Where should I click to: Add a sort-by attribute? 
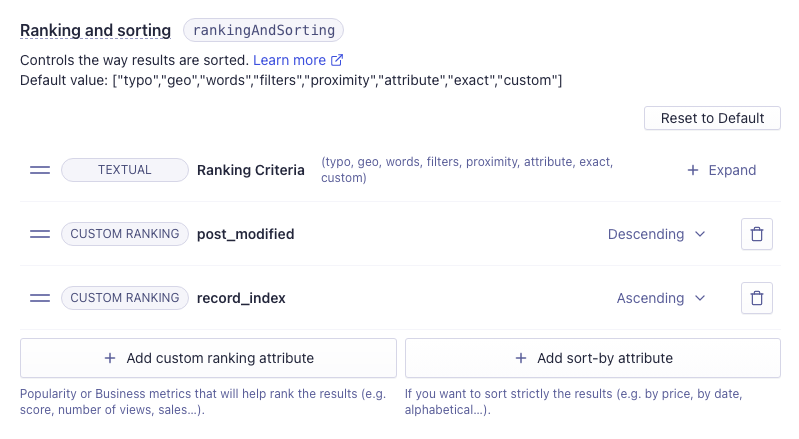point(593,358)
